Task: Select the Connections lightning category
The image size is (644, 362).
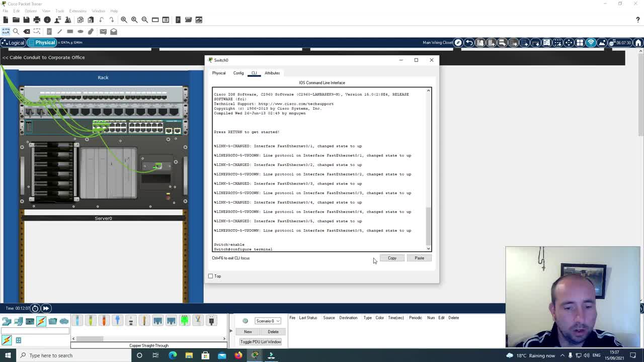Action: click(x=41, y=321)
